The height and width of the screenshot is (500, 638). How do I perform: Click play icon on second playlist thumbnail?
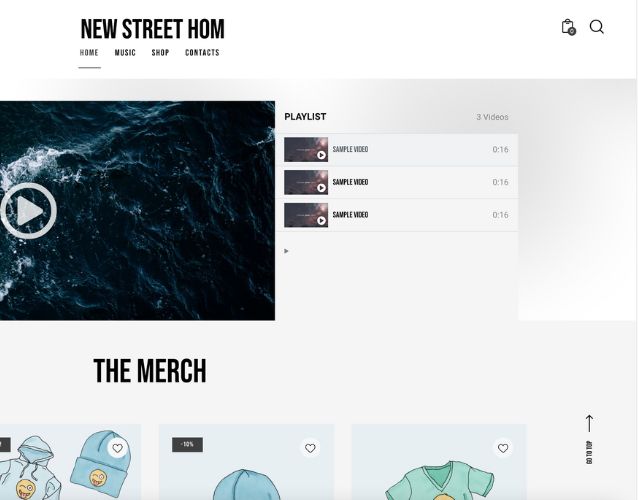pyautogui.click(x=321, y=188)
